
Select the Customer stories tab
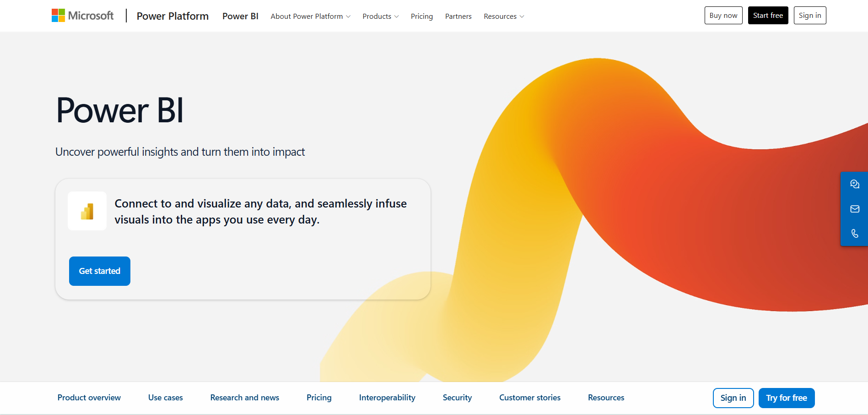tap(530, 398)
